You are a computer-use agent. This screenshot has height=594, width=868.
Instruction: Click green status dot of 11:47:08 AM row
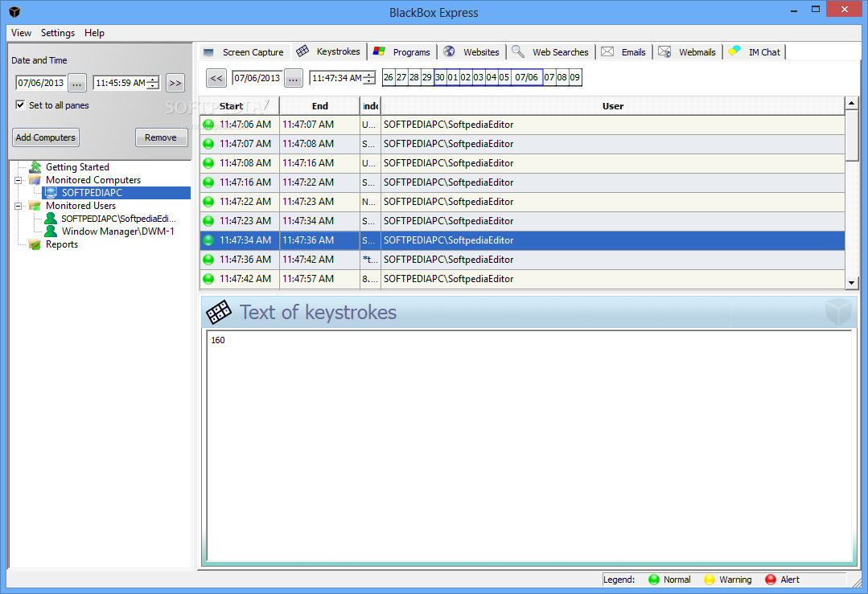(x=208, y=163)
